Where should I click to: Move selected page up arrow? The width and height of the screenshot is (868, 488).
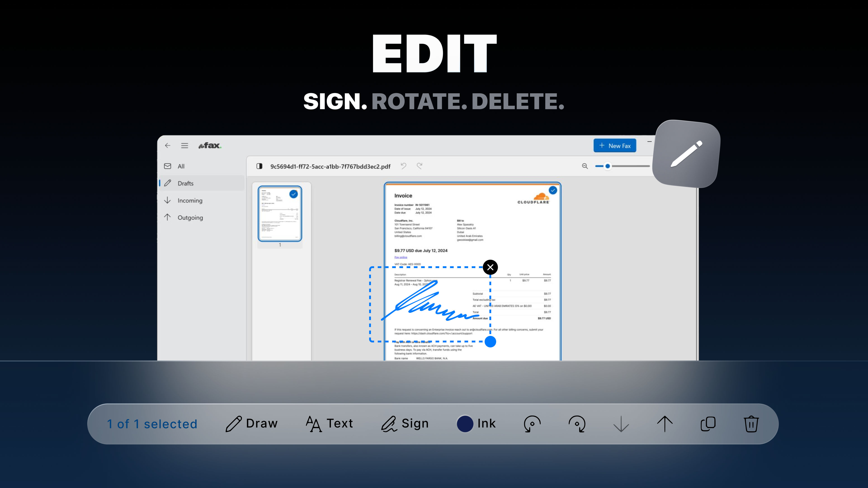pyautogui.click(x=665, y=424)
